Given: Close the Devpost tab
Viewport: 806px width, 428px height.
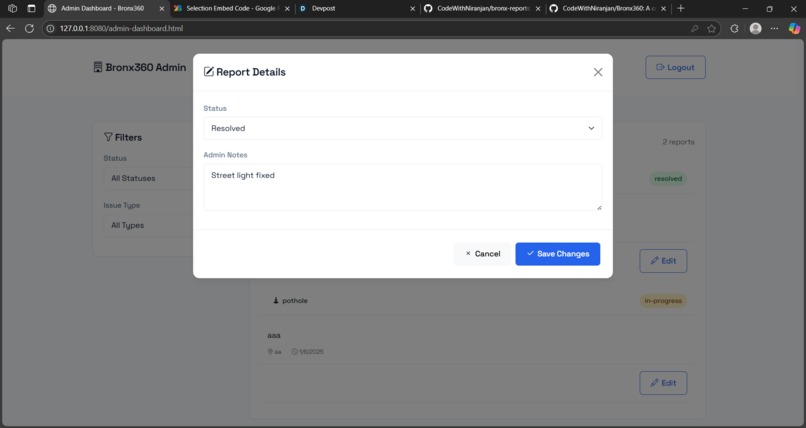Looking at the screenshot, I should [412, 9].
